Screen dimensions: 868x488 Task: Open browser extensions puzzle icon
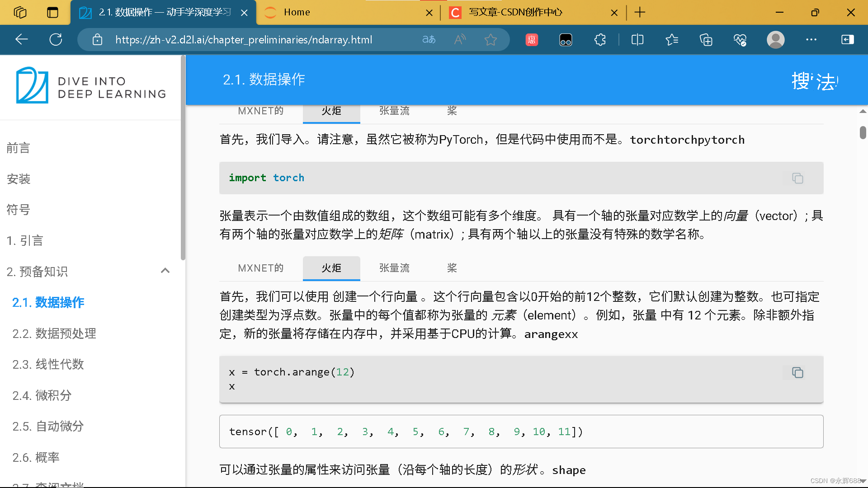[x=600, y=40]
